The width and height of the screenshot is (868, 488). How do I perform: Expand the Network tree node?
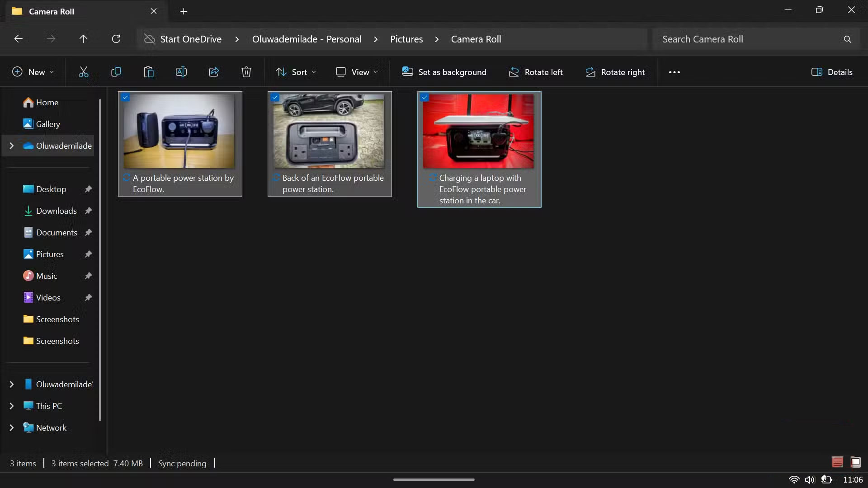click(x=12, y=427)
